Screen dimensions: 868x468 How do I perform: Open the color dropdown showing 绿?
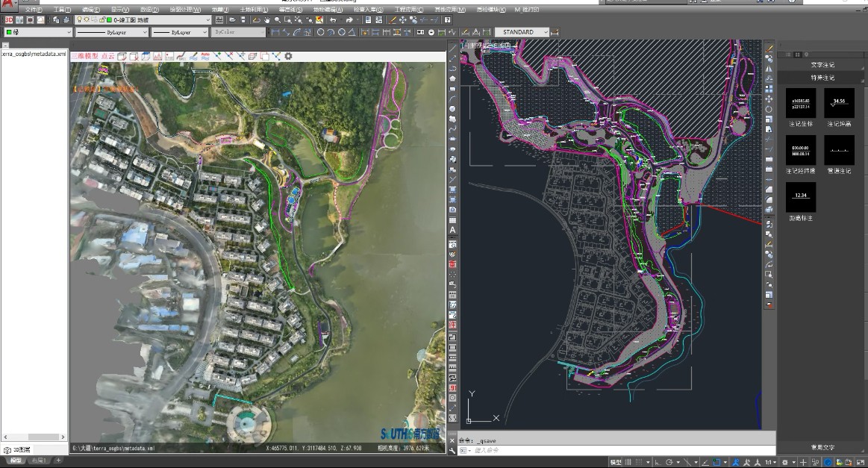pyautogui.click(x=38, y=32)
